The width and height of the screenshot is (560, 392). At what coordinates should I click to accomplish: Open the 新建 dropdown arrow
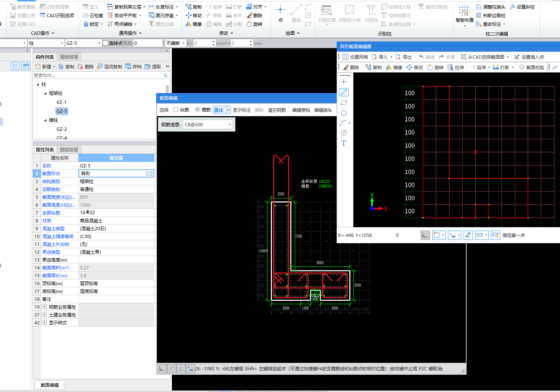click(54, 67)
